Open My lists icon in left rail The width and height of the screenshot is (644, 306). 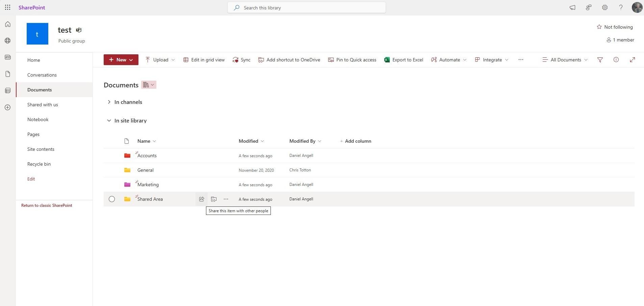click(8, 90)
